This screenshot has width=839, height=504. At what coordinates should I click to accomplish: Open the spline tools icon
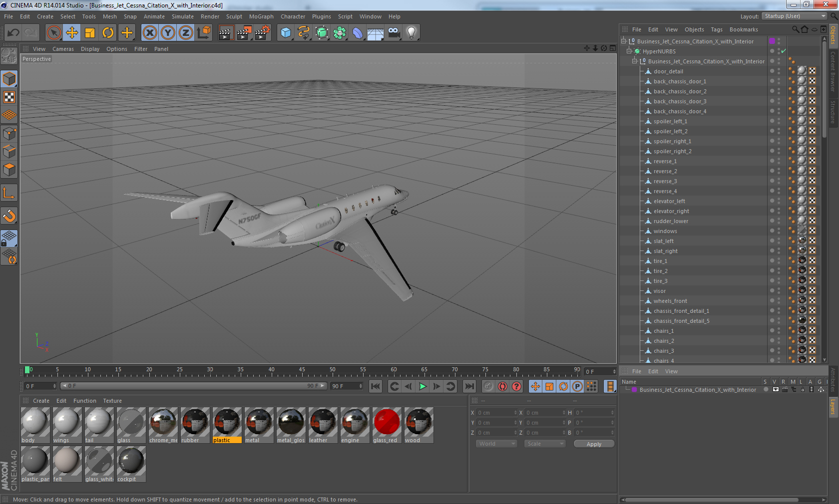(304, 33)
